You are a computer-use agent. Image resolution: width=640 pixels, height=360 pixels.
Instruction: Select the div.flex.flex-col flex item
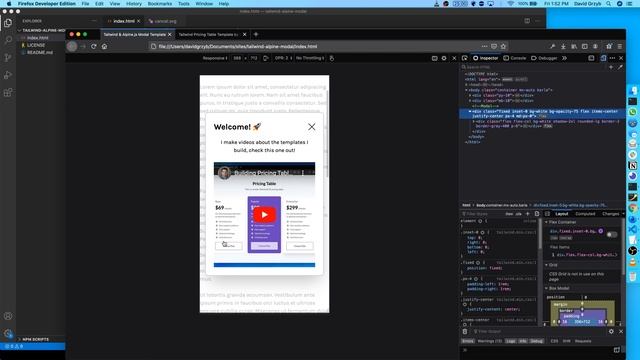click(x=586, y=255)
